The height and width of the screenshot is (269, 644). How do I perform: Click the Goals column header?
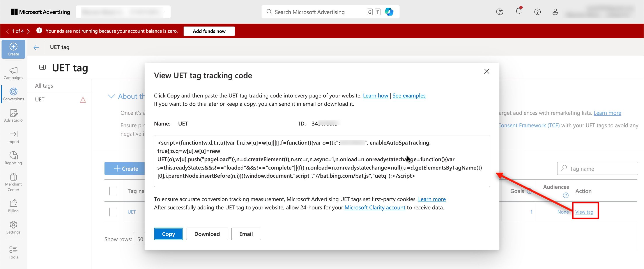click(517, 191)
